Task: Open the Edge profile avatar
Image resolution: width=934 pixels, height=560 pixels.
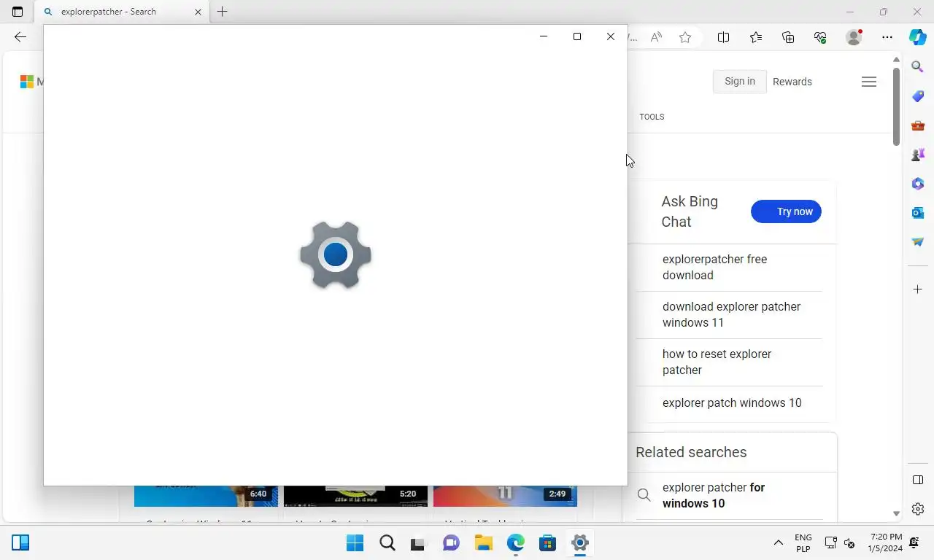Action: (x=854, y=37)
